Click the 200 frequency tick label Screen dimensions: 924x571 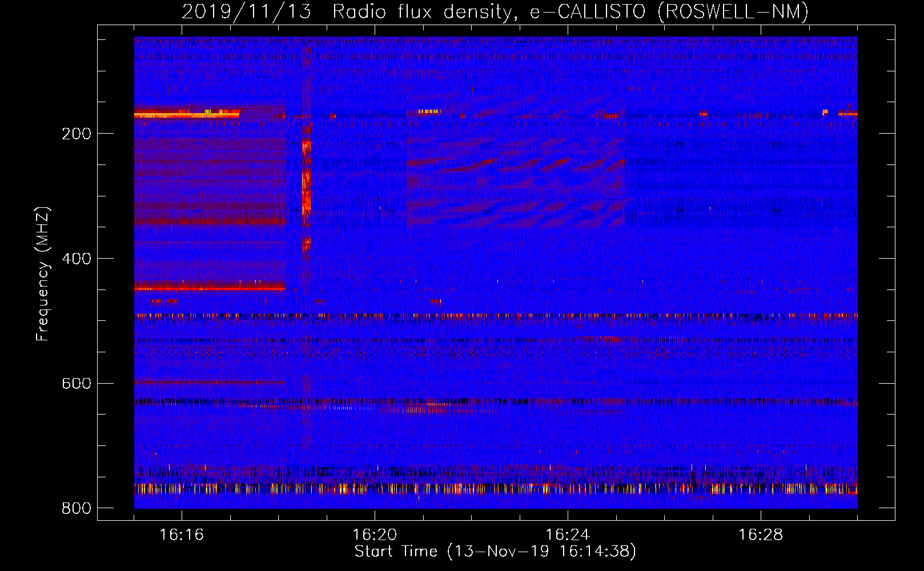tap(77, 134)
